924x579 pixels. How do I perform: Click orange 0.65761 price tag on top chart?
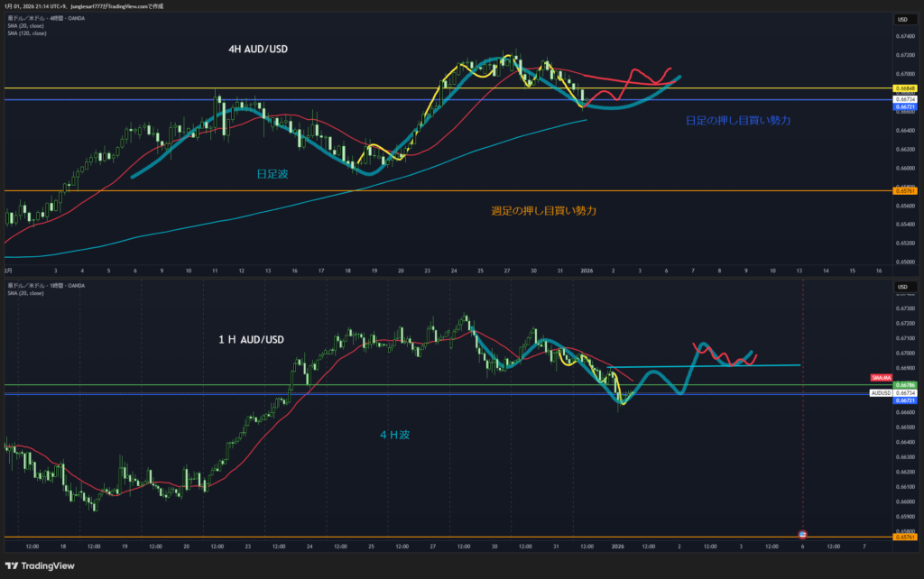tap(905, 191)
